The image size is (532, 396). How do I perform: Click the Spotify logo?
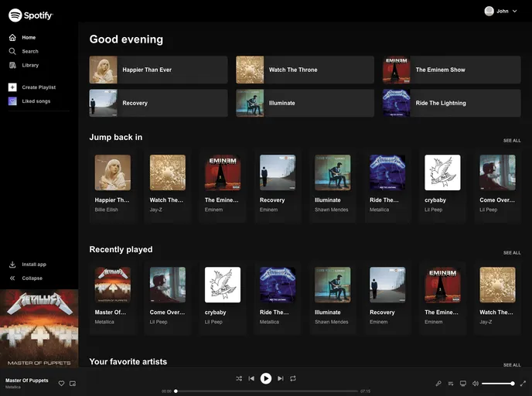30,15
